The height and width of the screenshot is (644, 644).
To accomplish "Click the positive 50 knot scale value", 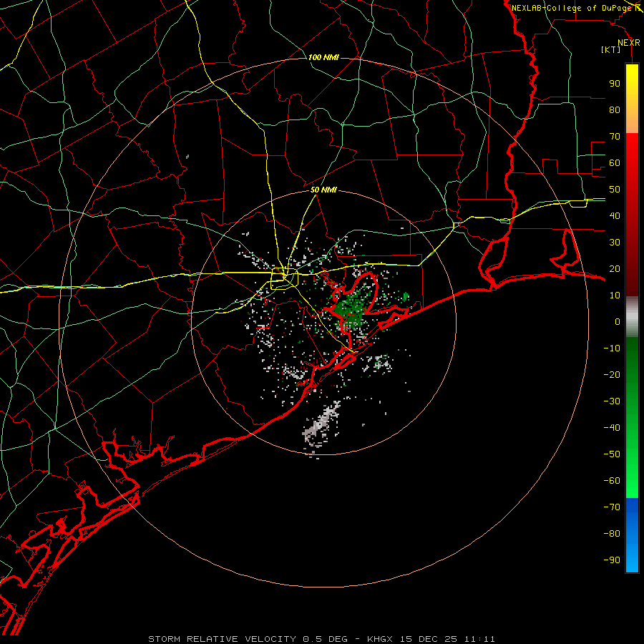I will (615, 190).
